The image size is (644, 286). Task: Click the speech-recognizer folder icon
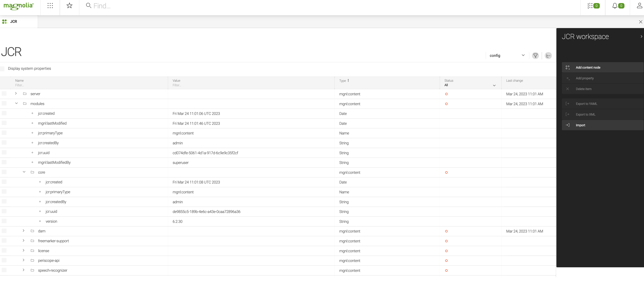pos(32,270)
